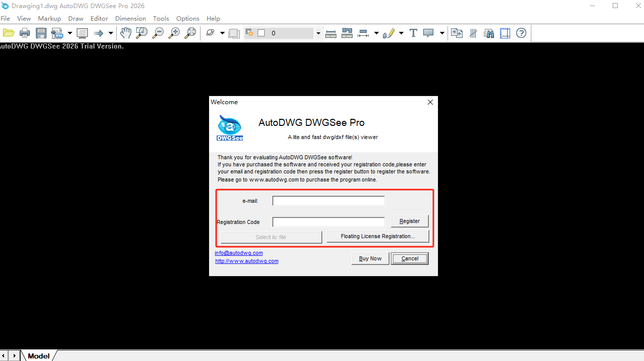Expand the pencil markup dropdown arrow
This screenshot has width=644, height=361.
click(x=401, y=33)
